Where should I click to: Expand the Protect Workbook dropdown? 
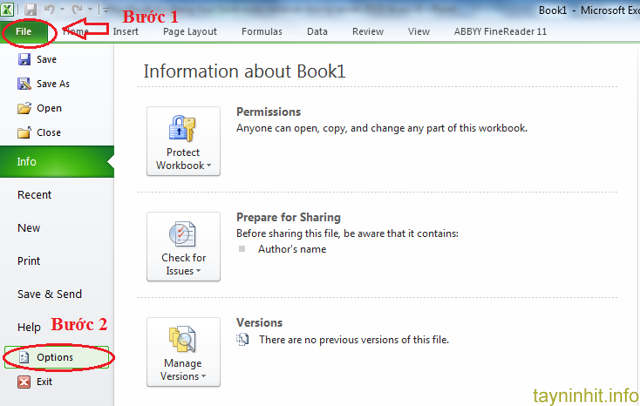coord(183,141)
